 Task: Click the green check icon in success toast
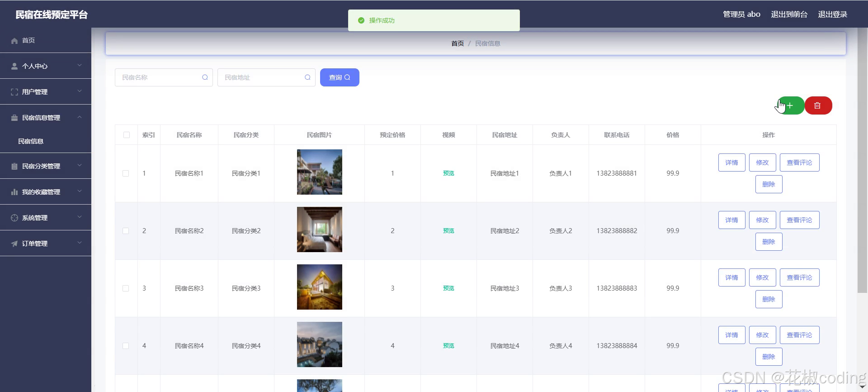point(361,20)
